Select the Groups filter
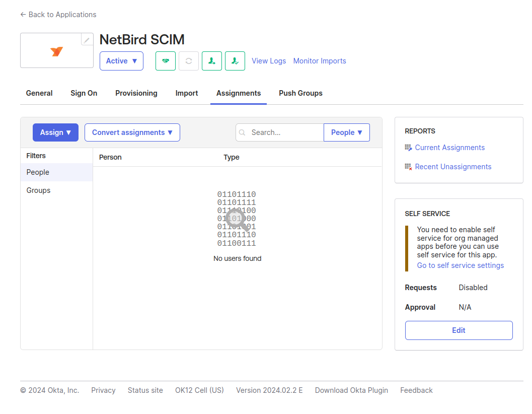The image size is (532, 414). (x=39, y=190)
